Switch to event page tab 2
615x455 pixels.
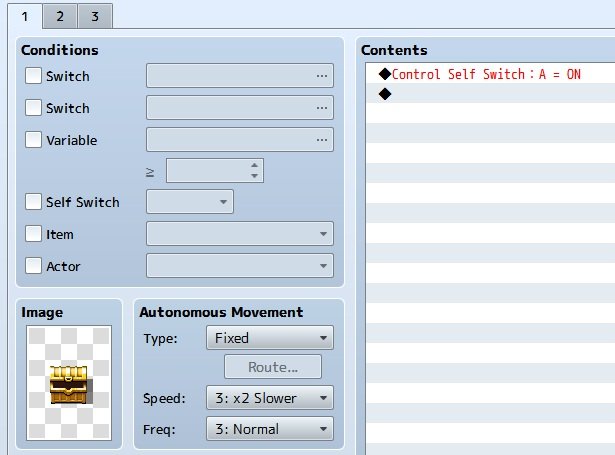coord(60,16)
